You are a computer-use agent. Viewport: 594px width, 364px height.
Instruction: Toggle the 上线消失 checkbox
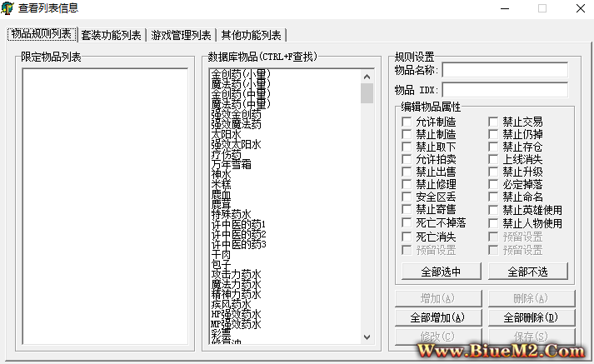pyautogui.click(x=493, y=159)
